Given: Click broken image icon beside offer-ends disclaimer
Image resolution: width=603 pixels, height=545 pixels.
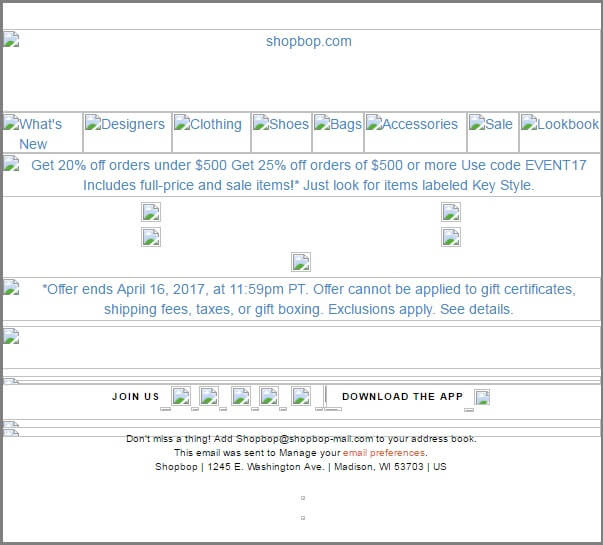Looking at the screenshot, I should pyautogui.click(x=11, y=287).
